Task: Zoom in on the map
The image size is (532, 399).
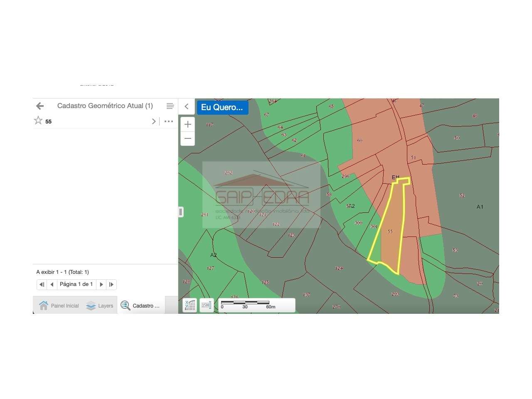Action: pyautogui.click(x=188, y=124)
